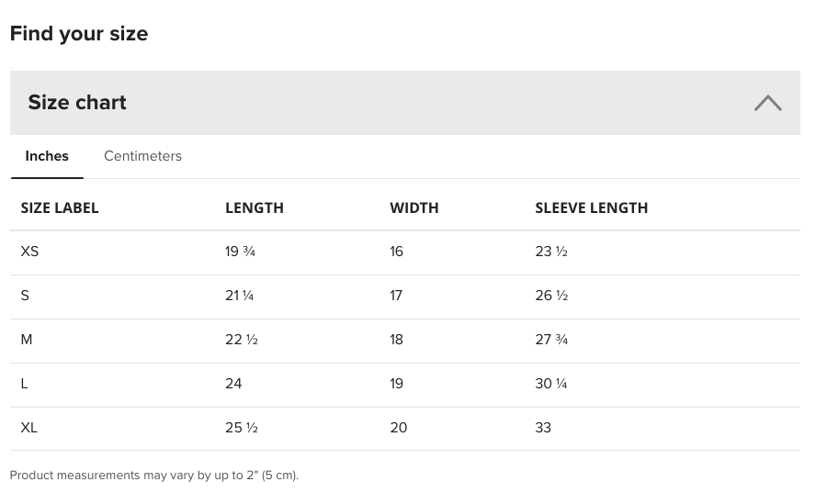The image size is (815, 504).
Task: Click the Find your size heading
Action: tap(79, 33)
